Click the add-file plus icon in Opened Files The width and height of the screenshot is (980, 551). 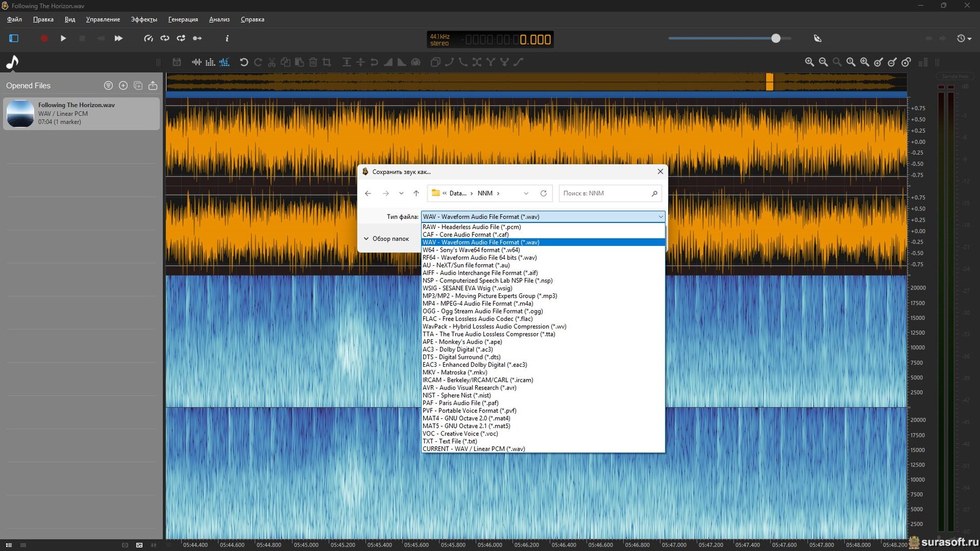pos(123,85)
